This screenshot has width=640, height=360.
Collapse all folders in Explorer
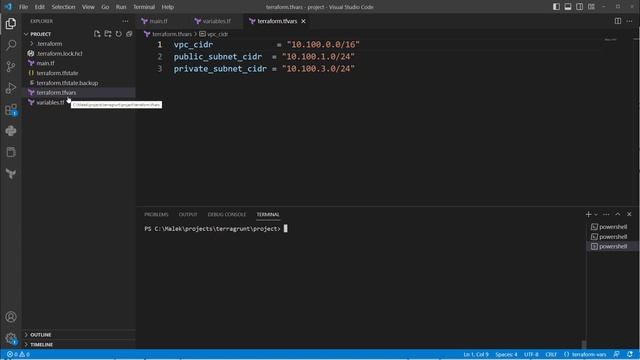click(129, 34)
